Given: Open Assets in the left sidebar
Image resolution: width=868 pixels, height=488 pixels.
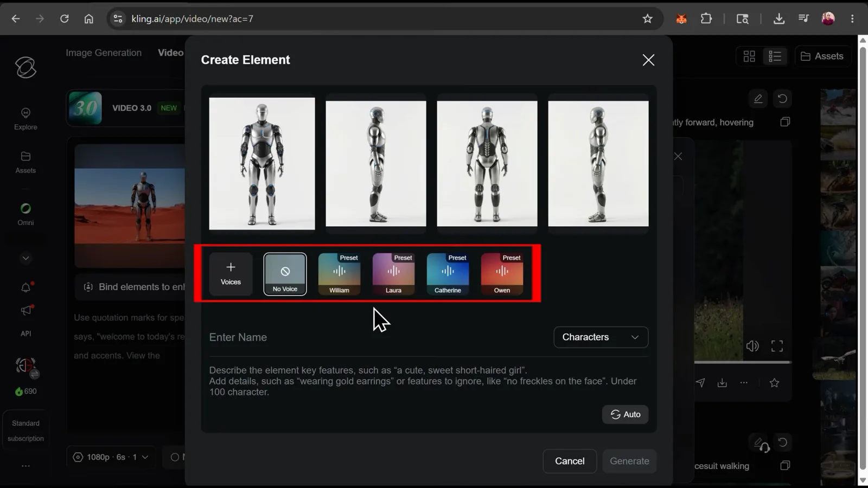Looking at the screenshot, I should pos(25,162).
